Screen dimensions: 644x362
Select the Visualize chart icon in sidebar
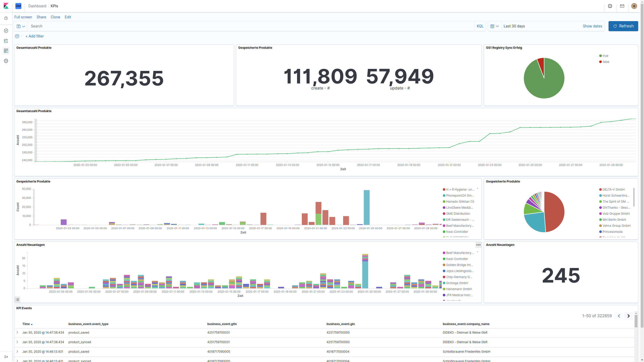(x=6, y=40)
